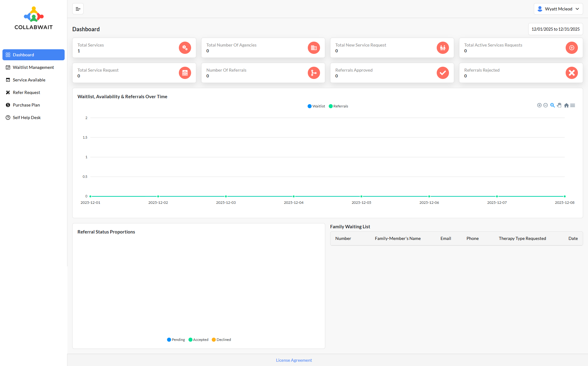Image resolution: width=588 pixels, height=366 pixels.
Task: Click the chart Zoom Out icon
Action: point(545,105)
